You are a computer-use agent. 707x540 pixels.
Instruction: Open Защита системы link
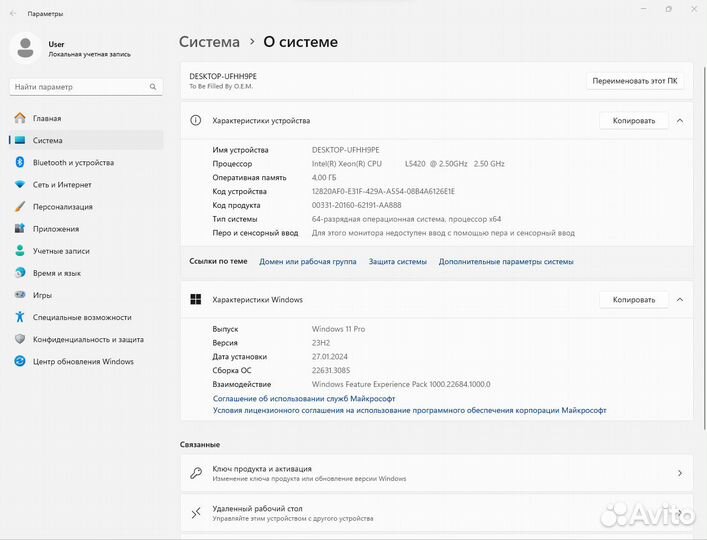(x=398, y=261)
